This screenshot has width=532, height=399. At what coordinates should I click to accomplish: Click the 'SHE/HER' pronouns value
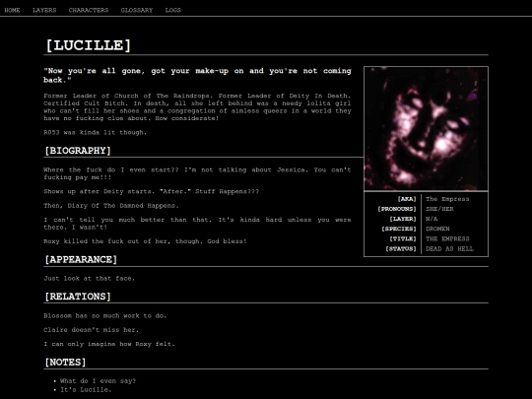(439, 209)
